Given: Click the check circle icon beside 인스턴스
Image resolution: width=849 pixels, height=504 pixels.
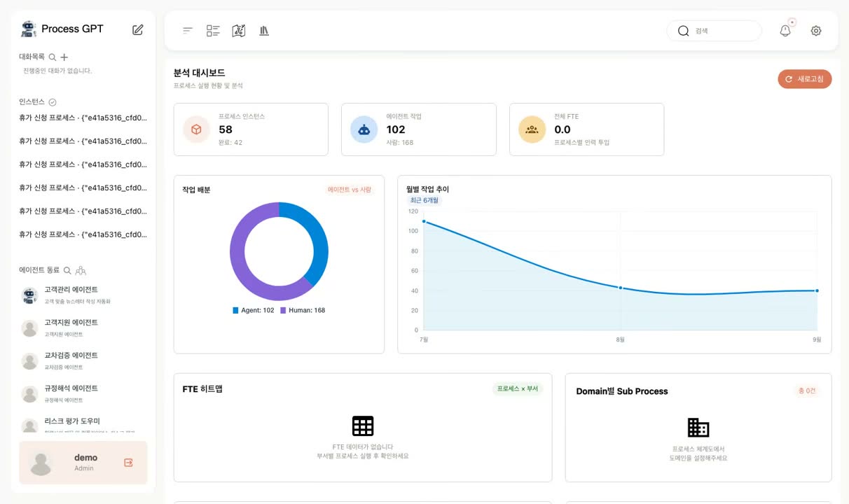Looking at the screenshot, I should tap(53, 102).
